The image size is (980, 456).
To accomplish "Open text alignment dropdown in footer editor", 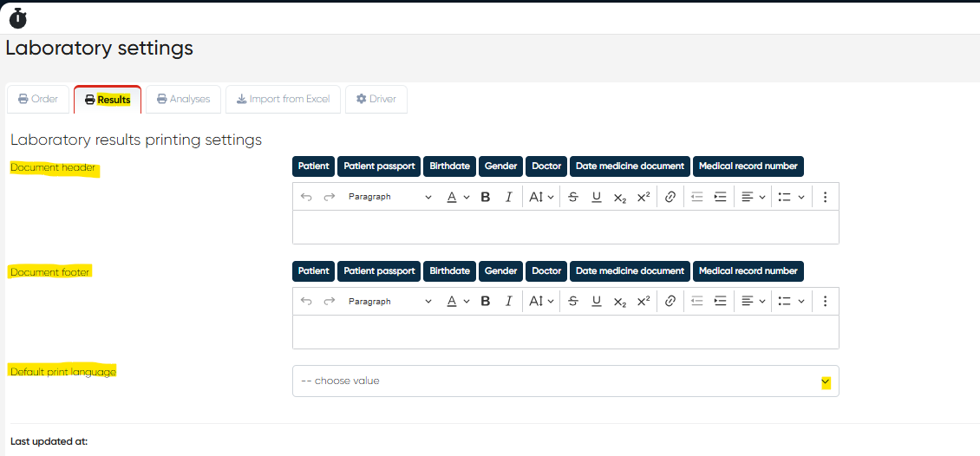I will [x=753, y=302].
